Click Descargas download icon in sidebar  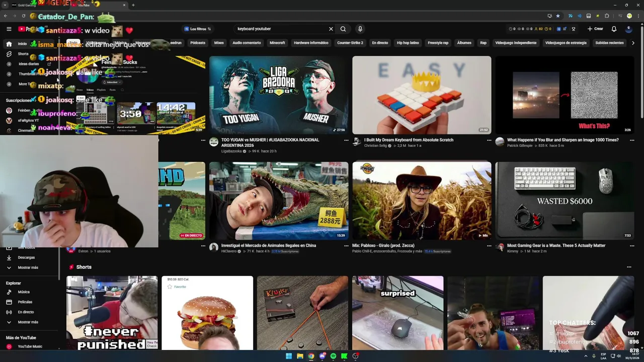click(9, 257)
